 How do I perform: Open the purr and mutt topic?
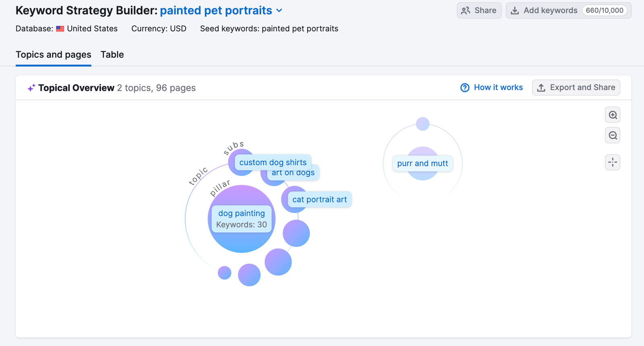coord(423,164)
